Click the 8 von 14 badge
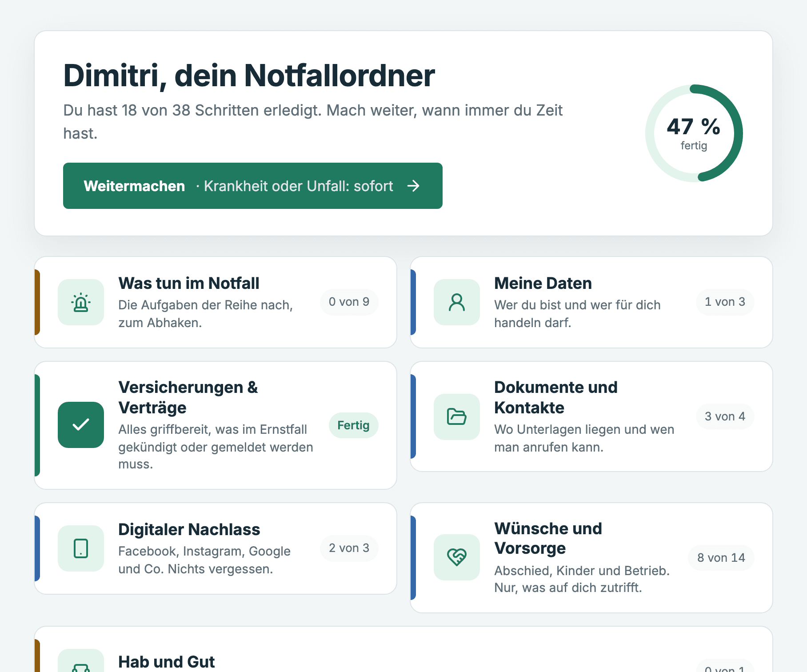The width and height of the screenshot is (807, 672). [x=721, y=558]
